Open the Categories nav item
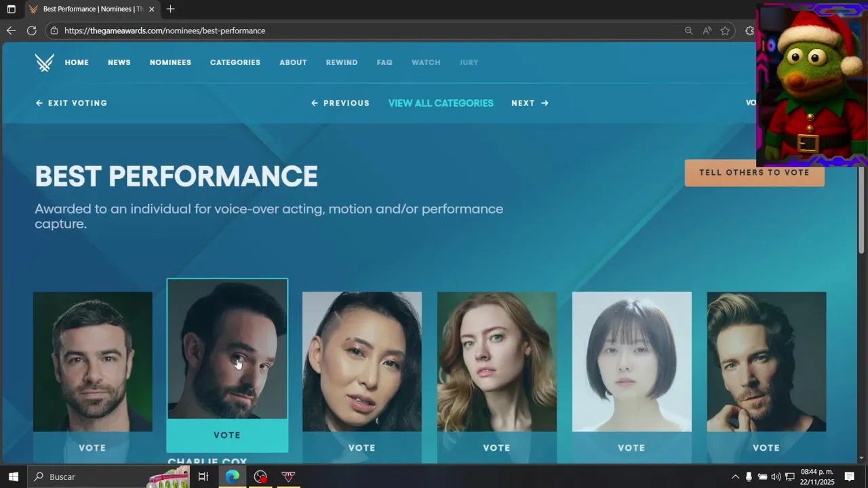The width and height of the screenshot is (868, 488). (x=235, y=62)
